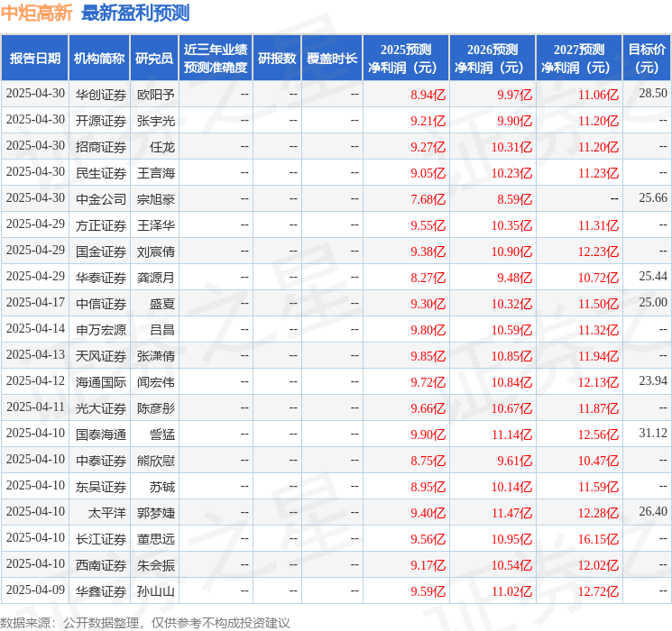The height and width of the screenshot is (631, 672).
Task: Click 招商证券 institution cell
Action: [x=101, y=147]
